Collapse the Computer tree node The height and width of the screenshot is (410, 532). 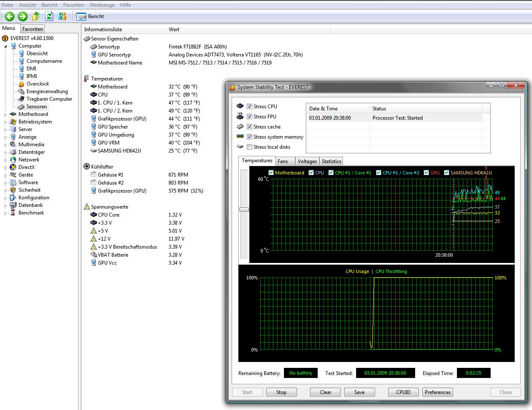6,46
